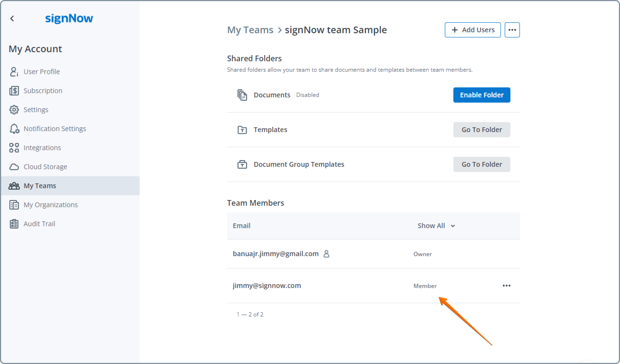This screenshot has height=364, width=620.
Task: Click the Subscription dollar icon
Action: click(x=14, y=91)
